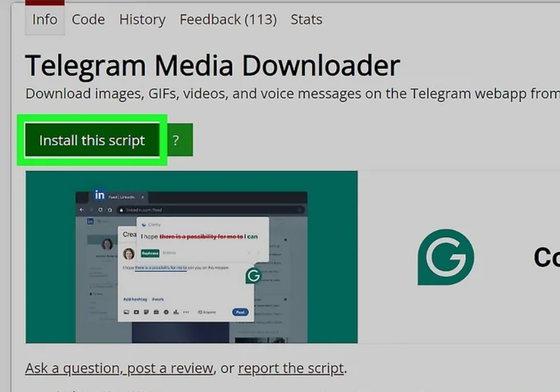Click the small Grammarly badge in the ad
This screenshot has width=560, height=392.
(x=253, y=275)
